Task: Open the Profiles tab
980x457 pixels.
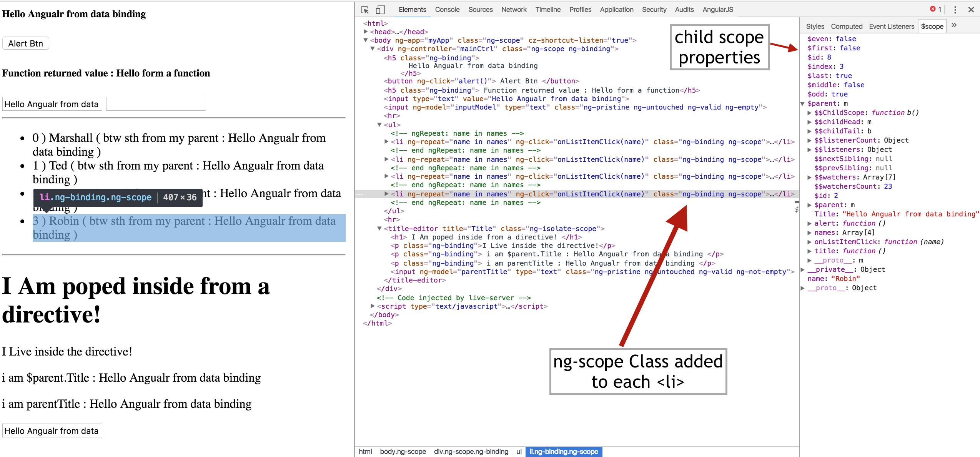Action: click(x=580, y=10)
